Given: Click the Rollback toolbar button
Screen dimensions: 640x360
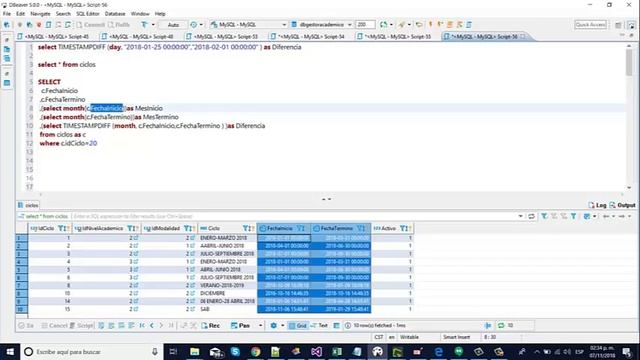Looking at the screenshot, I should [x=119, y=25].
